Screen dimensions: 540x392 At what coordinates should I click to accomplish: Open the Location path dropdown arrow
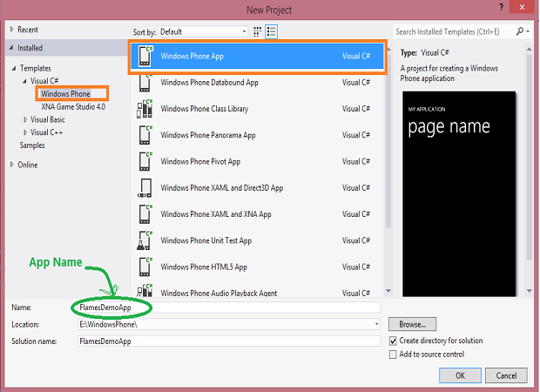(376, 324)
